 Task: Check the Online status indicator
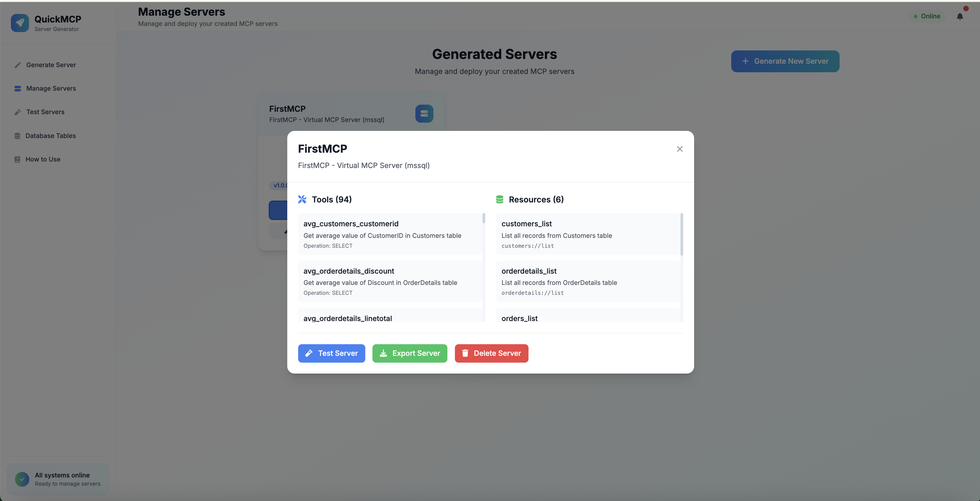(x=928, y=16)
